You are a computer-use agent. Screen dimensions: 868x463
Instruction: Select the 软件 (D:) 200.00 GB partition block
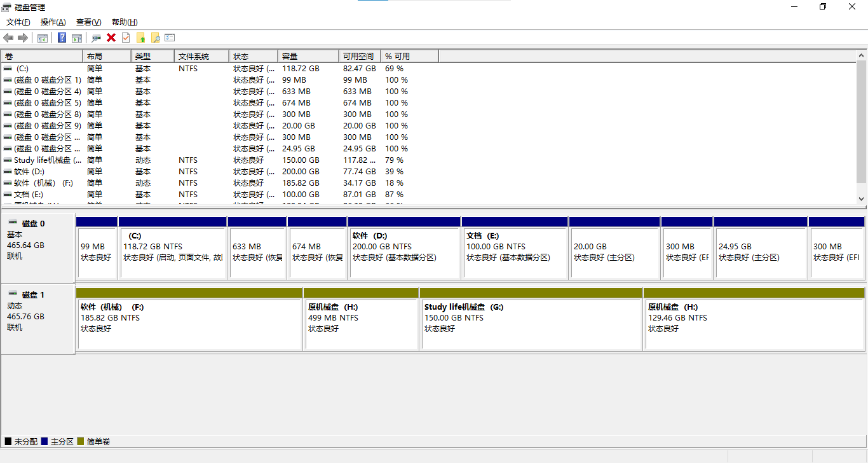tap(404, 252)
